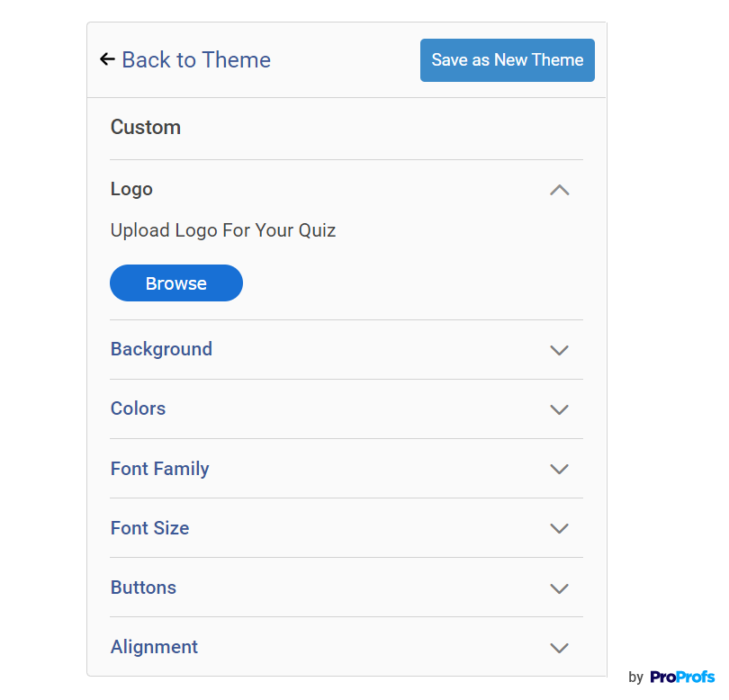Click the back arrow icon
The height and width of the screenshot is (700, 729).
(x=107, y=59)
